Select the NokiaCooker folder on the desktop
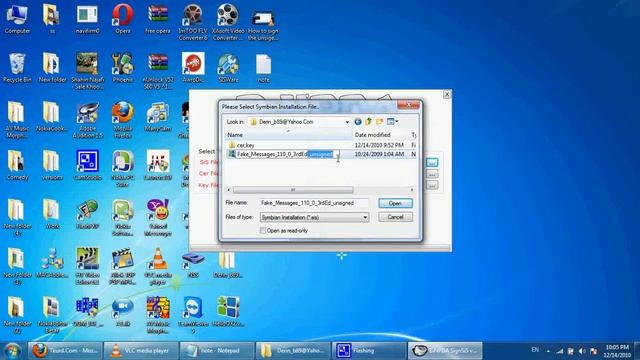The image size is (640, 360). click(52, 117)
